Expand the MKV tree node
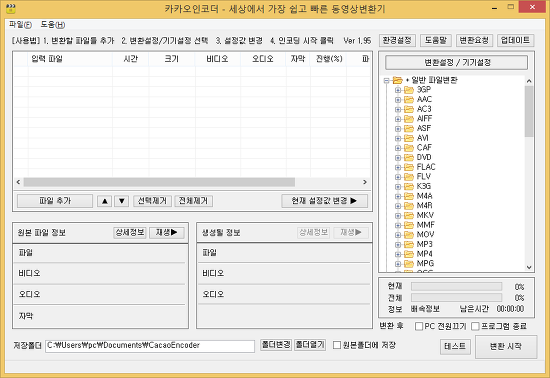 398,216
